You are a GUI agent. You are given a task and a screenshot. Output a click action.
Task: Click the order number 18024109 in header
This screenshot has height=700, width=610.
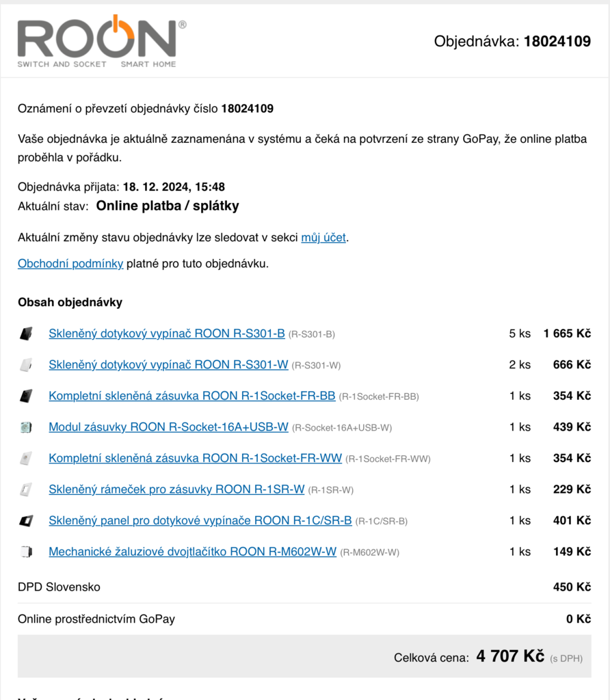[557, 41]
